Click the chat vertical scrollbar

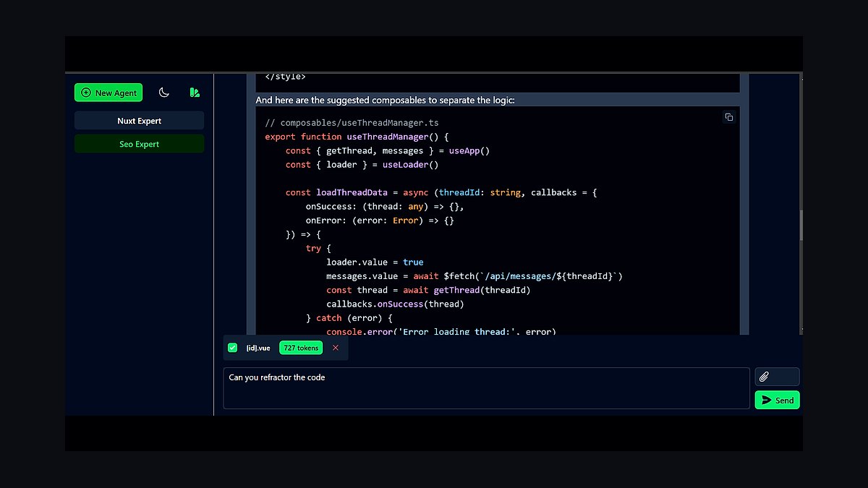click(x=801, y=225)
